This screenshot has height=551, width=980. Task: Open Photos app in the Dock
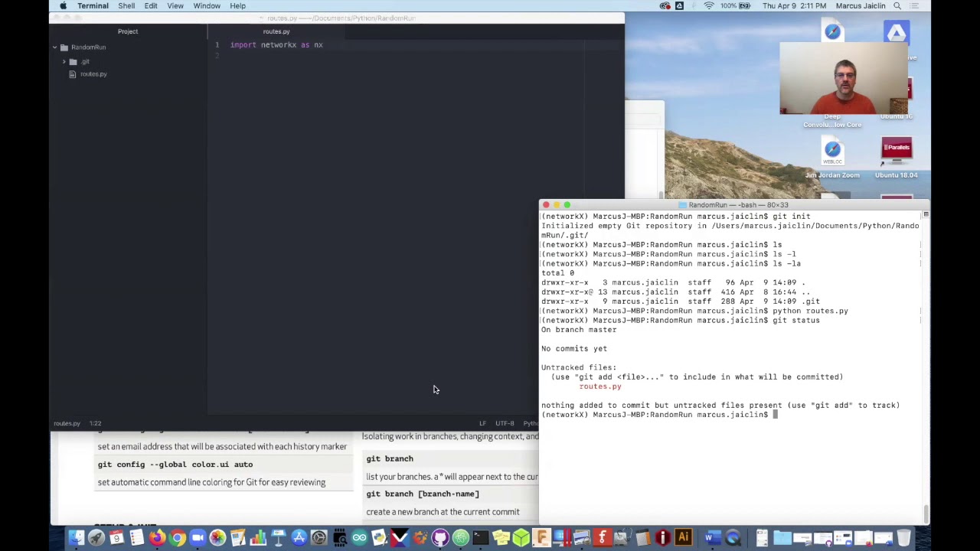coord(217,538)
